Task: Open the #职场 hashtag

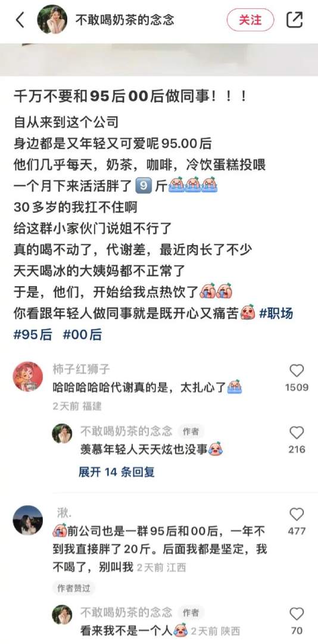Action: coord(276,314)
